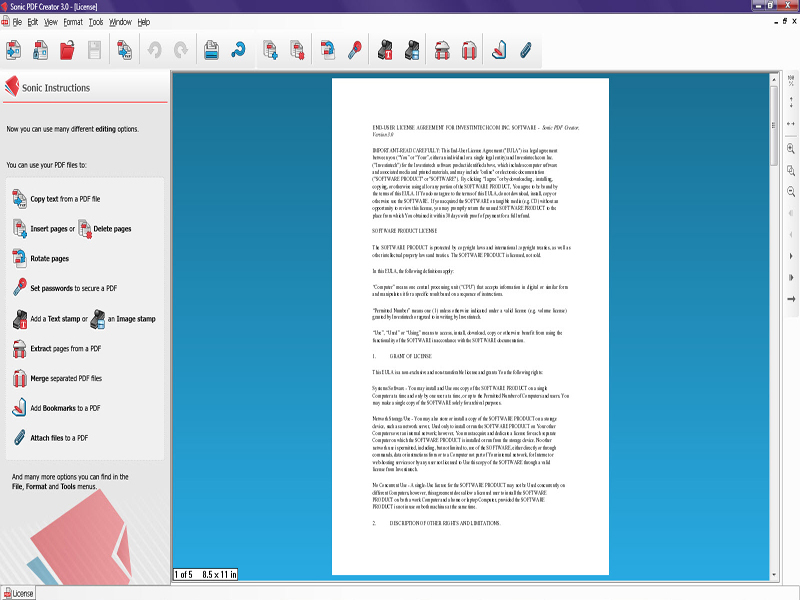The image size is (800, 600).
Task: Click the horizontal-arrows fit width icon
Action: pos(791,123)
